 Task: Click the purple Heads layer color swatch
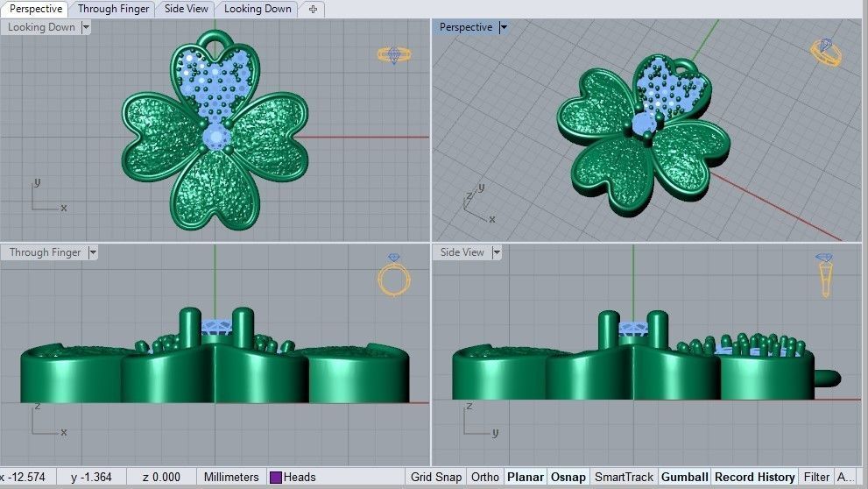(x=276, y=477)
